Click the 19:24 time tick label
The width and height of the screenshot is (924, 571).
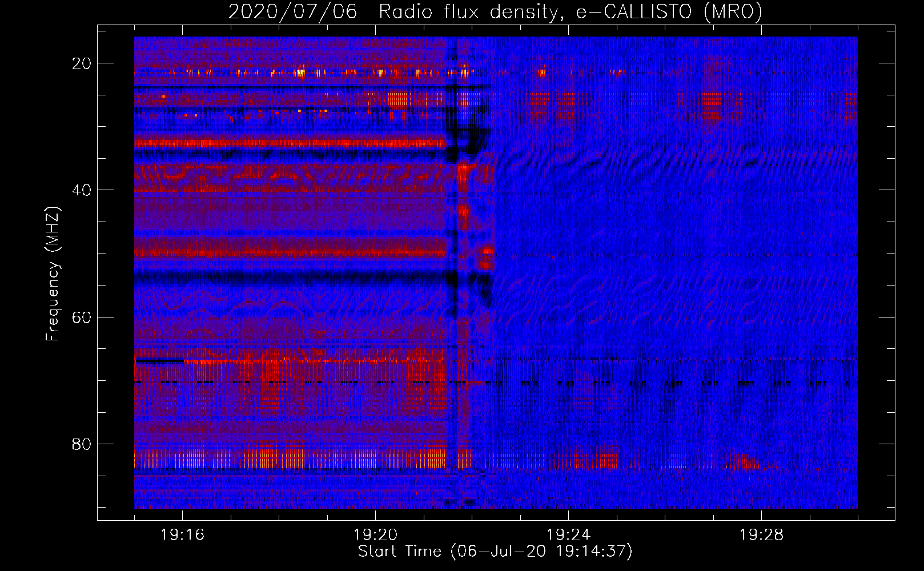pos(569,535)
